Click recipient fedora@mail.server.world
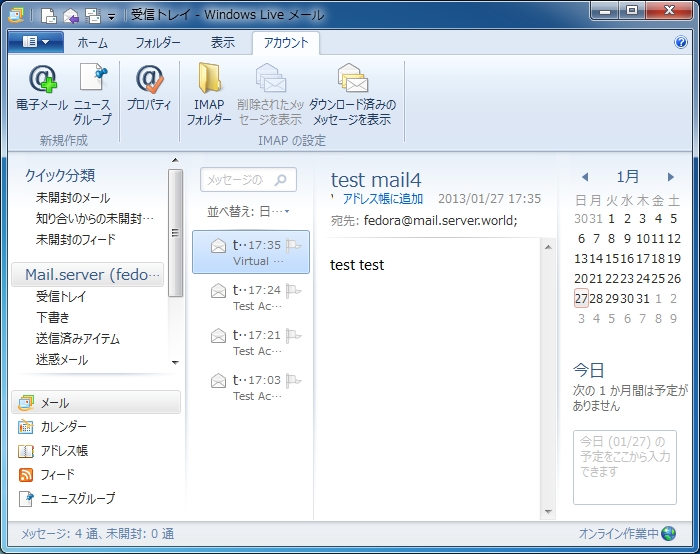 click(x=441, y=221)
